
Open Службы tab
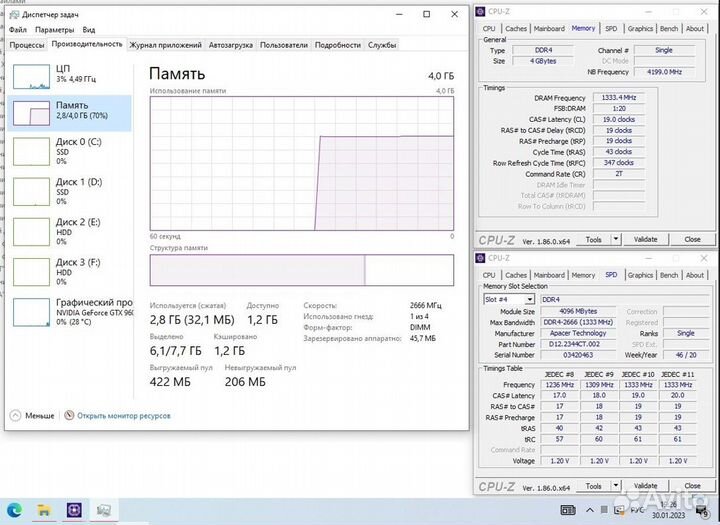[x=382, y=45]
